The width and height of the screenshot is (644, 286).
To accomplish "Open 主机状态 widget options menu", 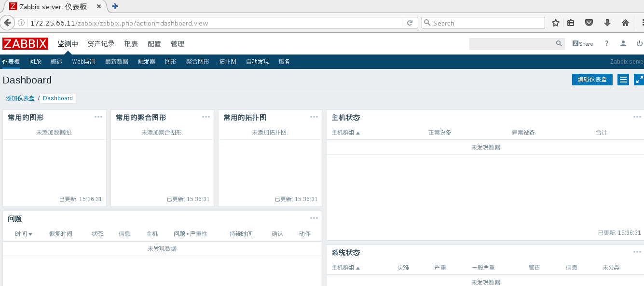I will tap(637, 117).
